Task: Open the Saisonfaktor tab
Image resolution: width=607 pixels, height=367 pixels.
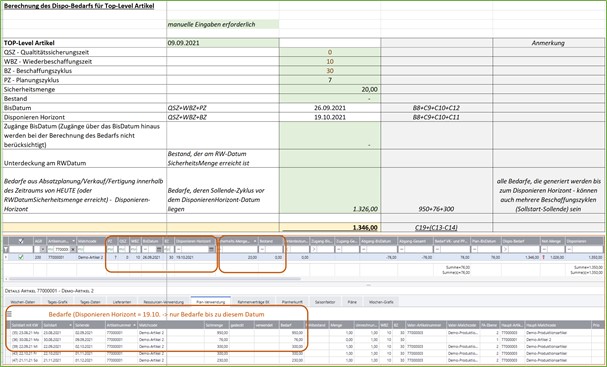Action: [x=325, y=302]
